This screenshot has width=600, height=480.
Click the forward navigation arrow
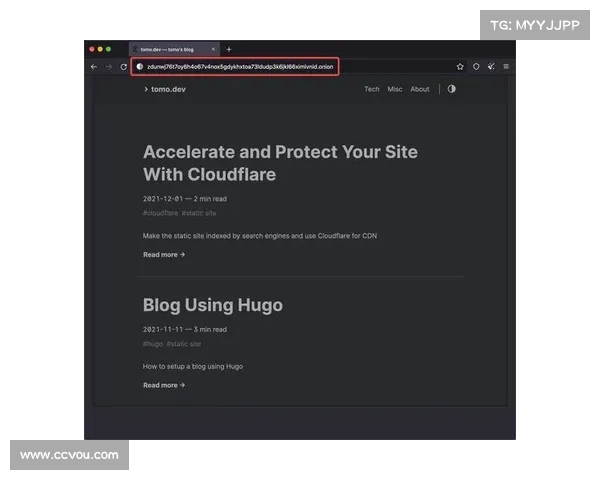point(109,67)
